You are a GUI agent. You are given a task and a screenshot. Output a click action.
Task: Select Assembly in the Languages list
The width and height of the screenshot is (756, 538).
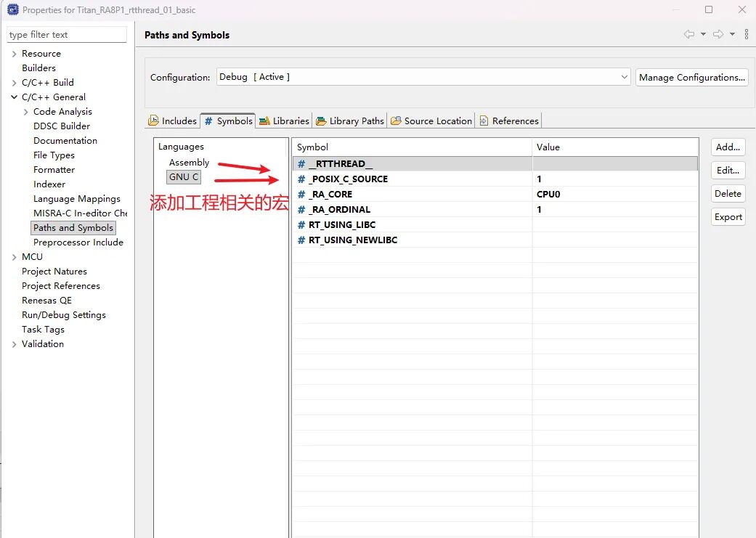click(x=189, y=163)
